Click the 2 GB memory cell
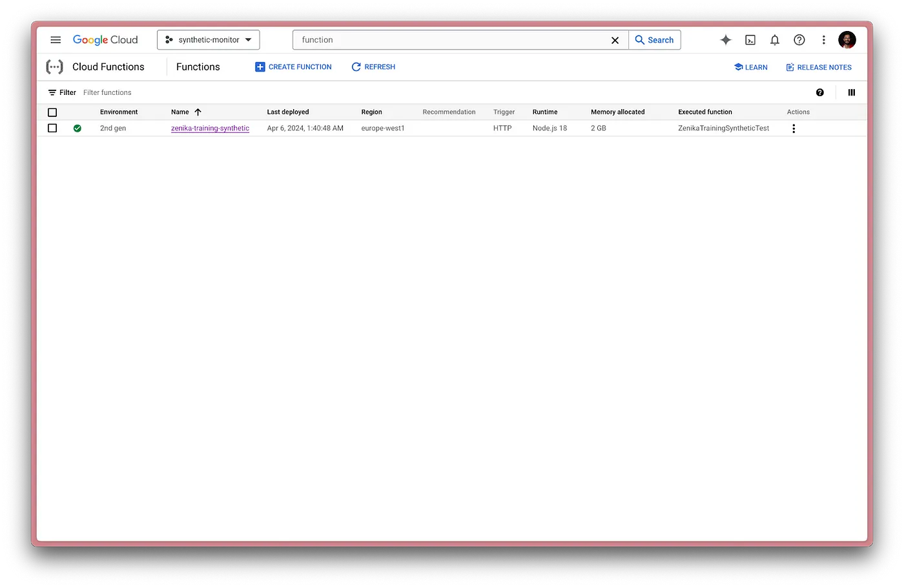The width and height of the screenshot is (904, 588). point(599,128)
